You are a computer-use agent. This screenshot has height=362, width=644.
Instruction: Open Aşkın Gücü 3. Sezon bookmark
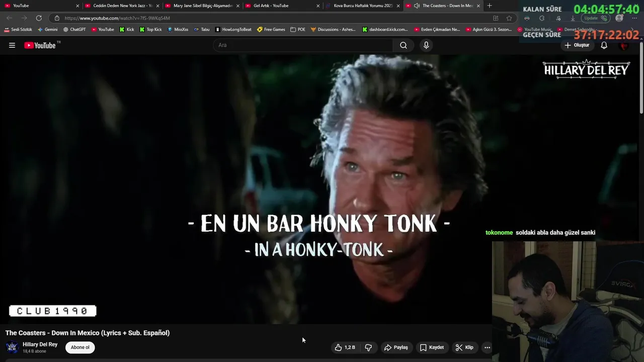pyautogui.click(x=489, y=30)
